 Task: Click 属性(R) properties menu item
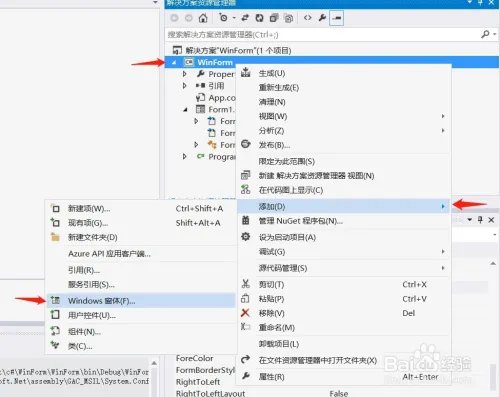[344, 377]
